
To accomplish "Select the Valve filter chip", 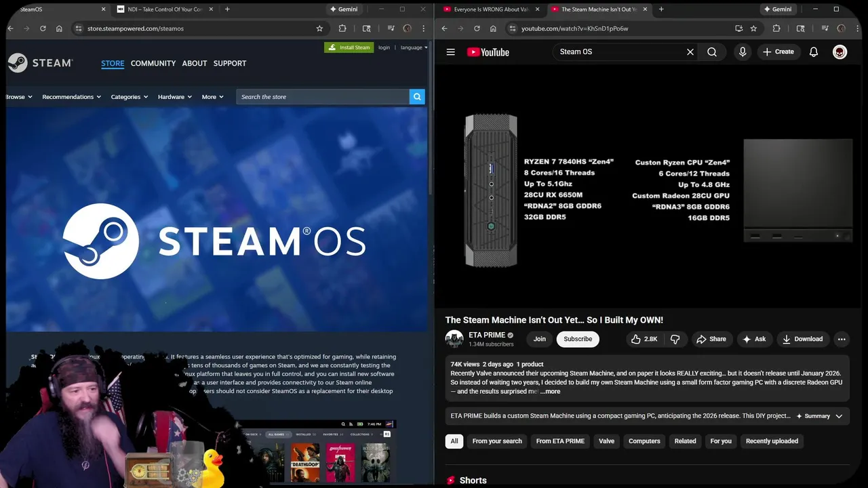I will point(606,441).
